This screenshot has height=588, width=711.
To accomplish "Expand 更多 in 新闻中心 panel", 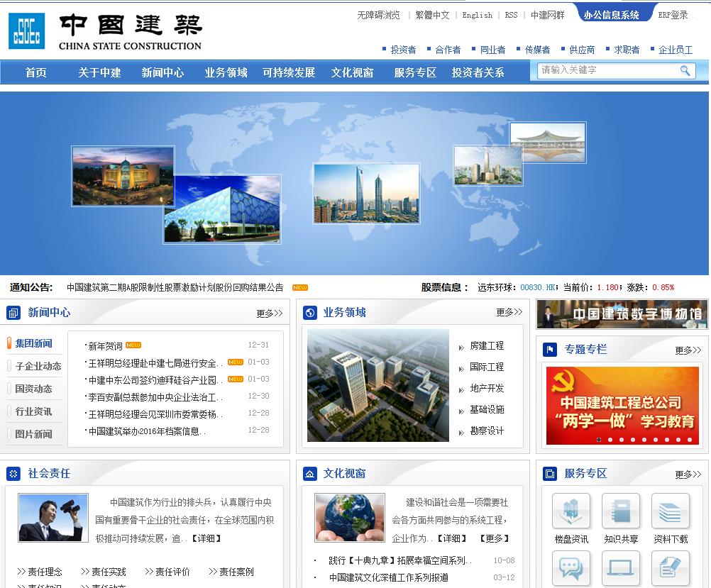I will [x=270, y=314].
